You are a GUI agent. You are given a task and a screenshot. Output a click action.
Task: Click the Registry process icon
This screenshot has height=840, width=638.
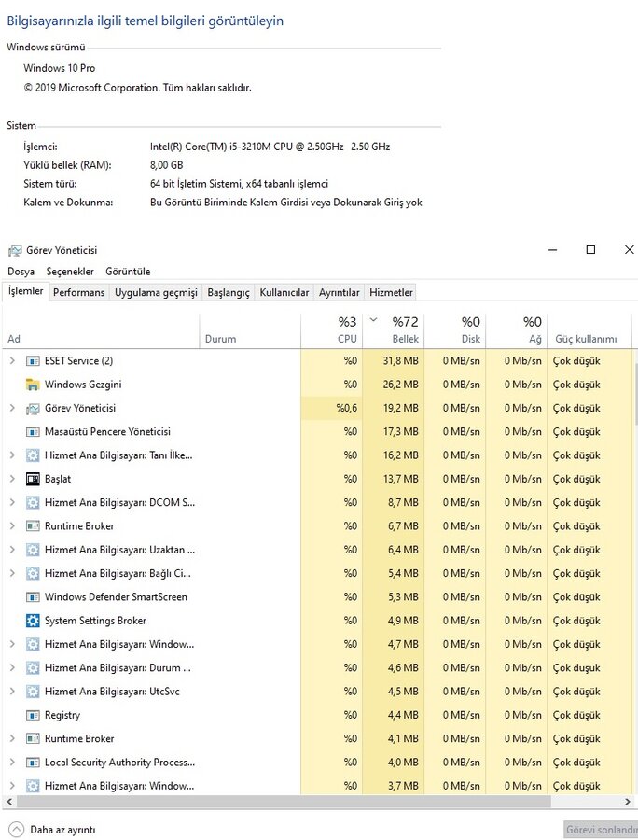33,715
